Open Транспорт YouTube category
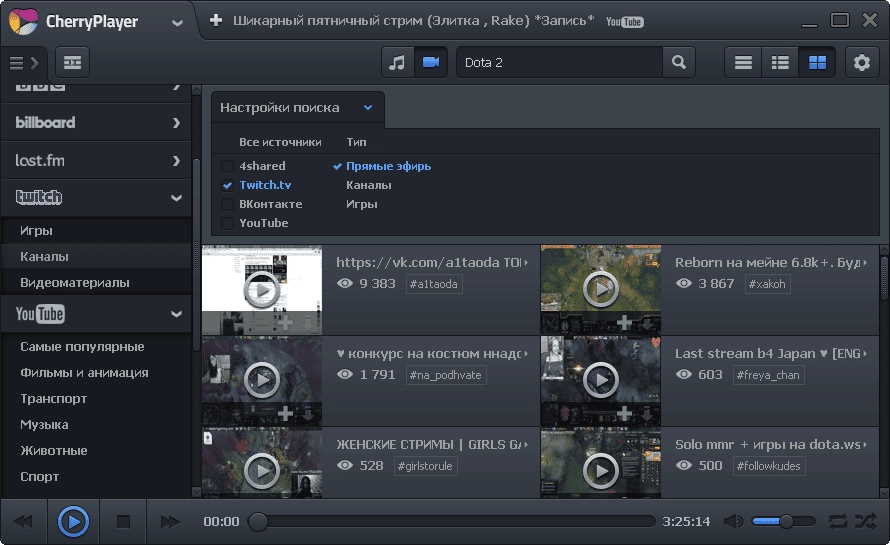 coord(53,399)
